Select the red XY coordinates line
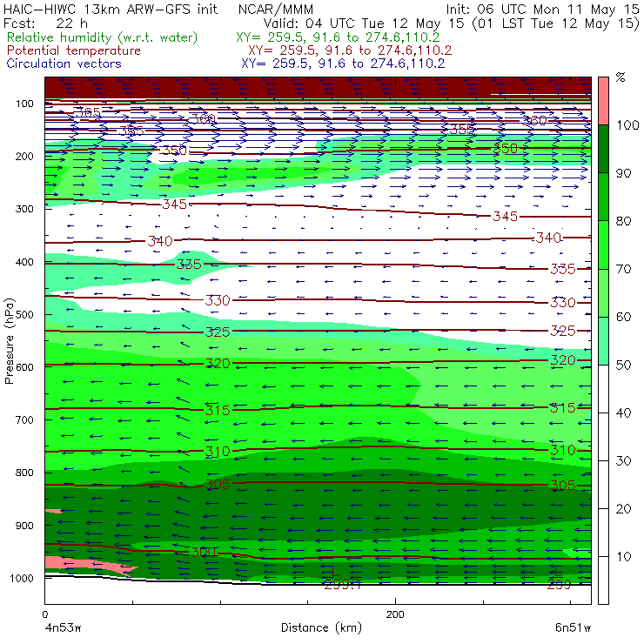 click(x=350, y=50)
